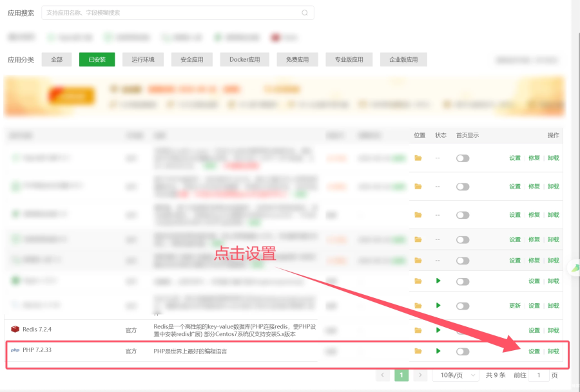Click 设置 for PHP 7.2.33
Image resolution: width=580 pixels, height=392 pixels.
point(534,351)
